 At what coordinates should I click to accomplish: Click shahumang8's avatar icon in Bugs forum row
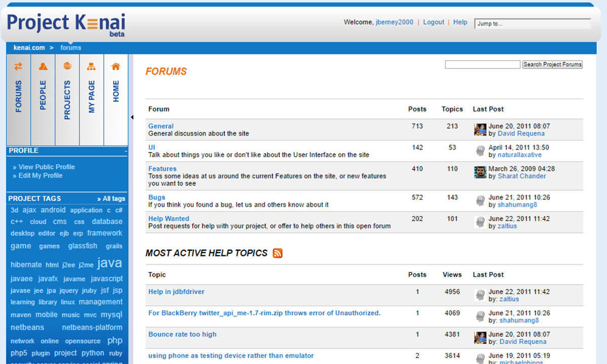point(481,201)
